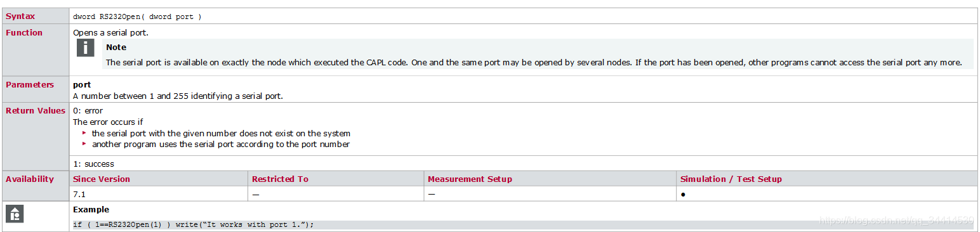Select the Parameters row label
Image resolution: width=980 pixels, height=232 pixels.
30,84
